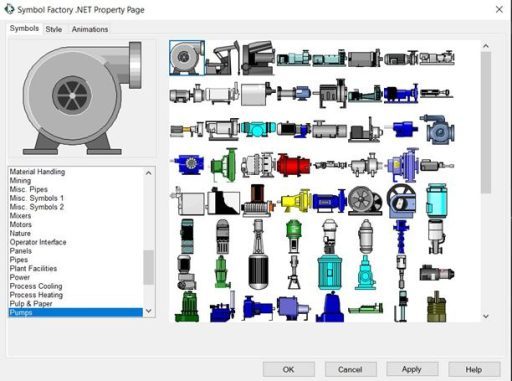Click the highlighted Pumps category
Viewport: 512px width, 381px height.
coord(76,312)
